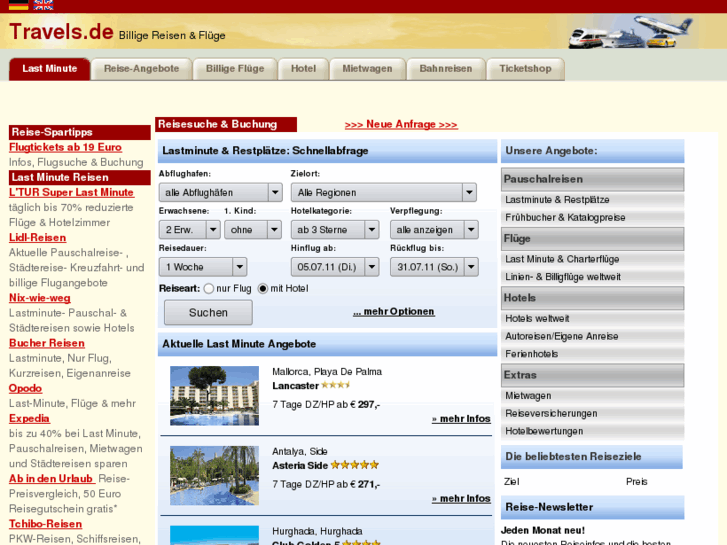
Task: Click the Lancaster hotel thumbnail
Action: (x=214, y=396)
